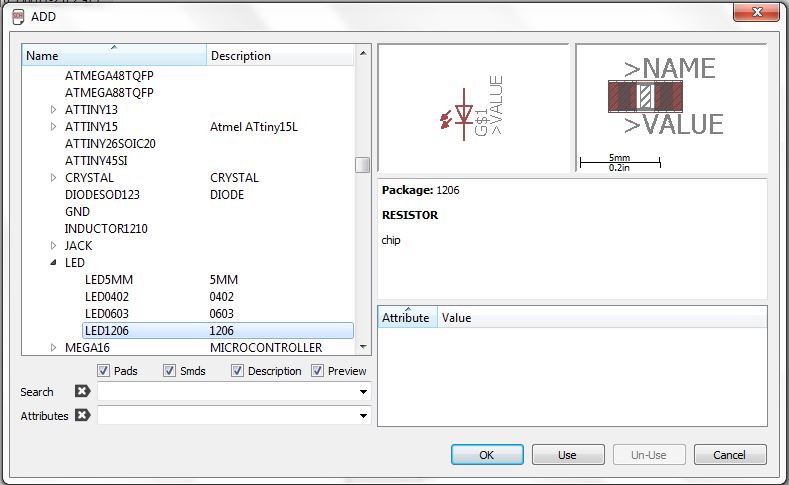This screenshot has height=485, width=789.
Task: Click the Un-Use button
Action: tap(649, 455)
